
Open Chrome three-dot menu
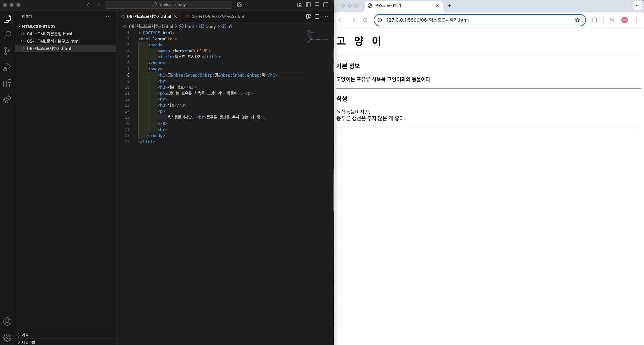coord(637,20)
